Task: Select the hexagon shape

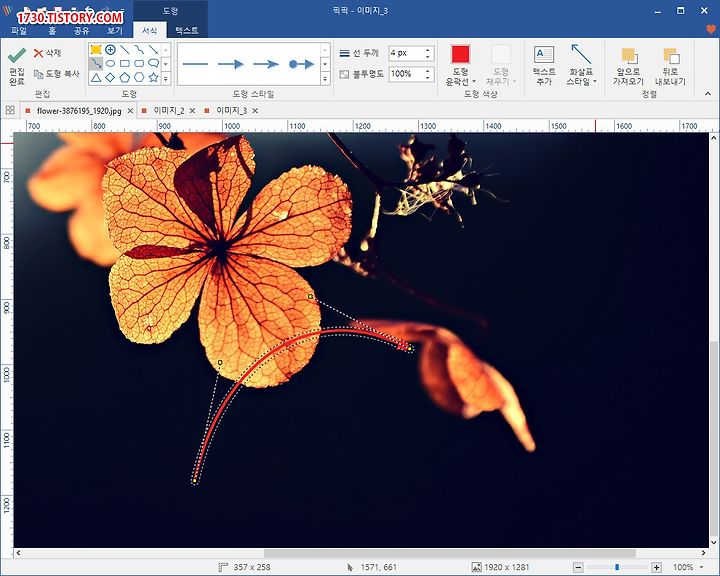Action: (139, 77)
